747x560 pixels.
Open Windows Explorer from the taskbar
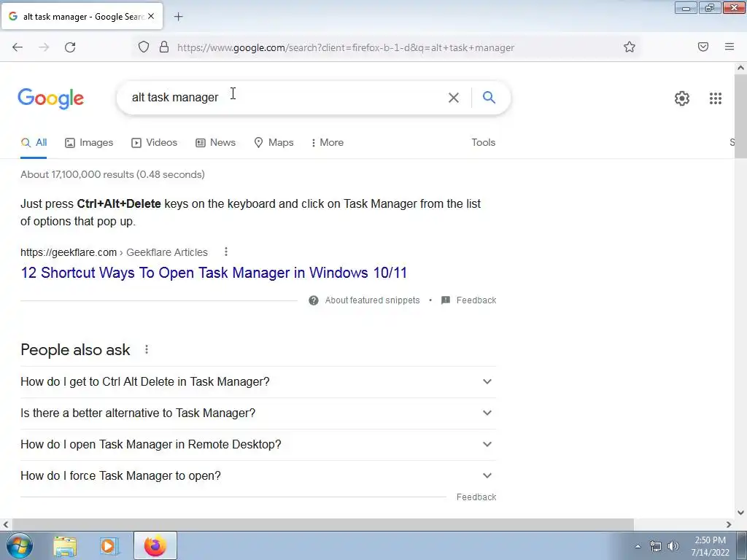pyautogui.click(x=65, y=546)
